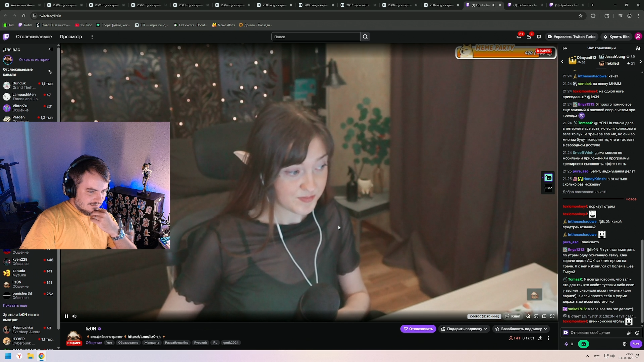Open Twitch notifications inbox icon

(x=529, y=37)
